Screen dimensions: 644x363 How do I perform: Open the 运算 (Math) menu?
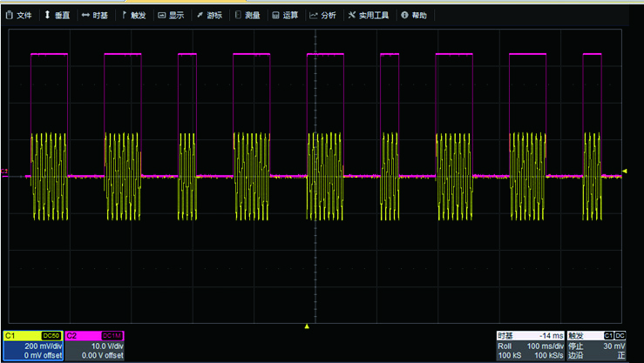point(285,15)
